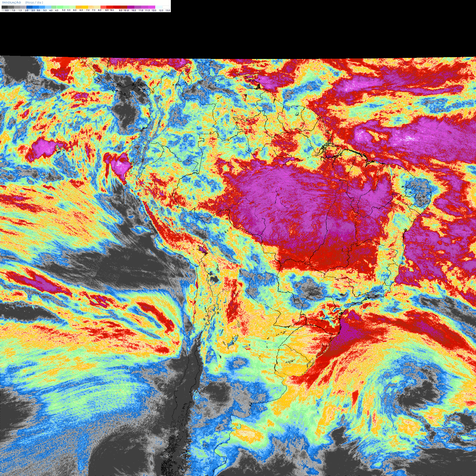Viewport: 476px width, 476px height.
Task: Click the 11.5 legend value
Action: pyautogui.click(x=147, y=10)
